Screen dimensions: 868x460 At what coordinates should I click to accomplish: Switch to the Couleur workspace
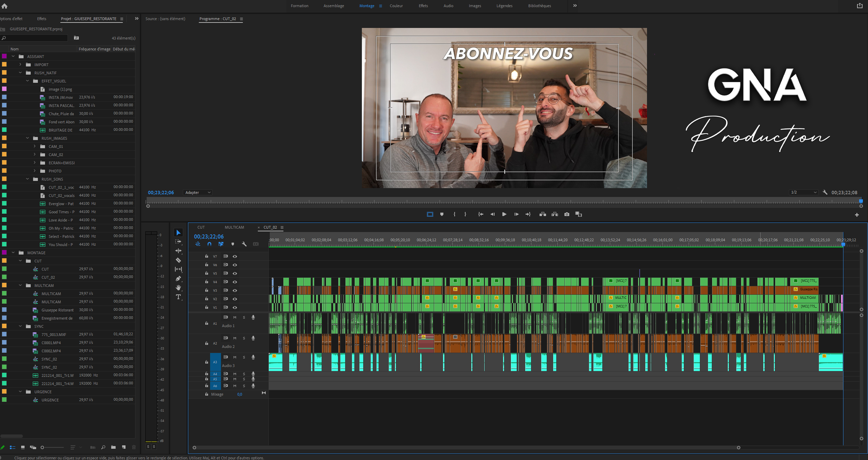point(396,6)
